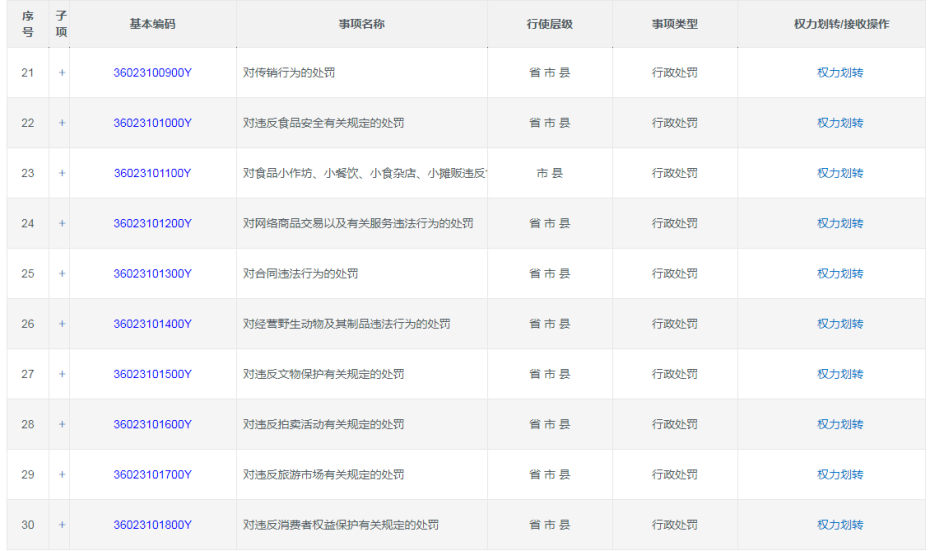Toggle plus expander in row 30
The image size is (930, 551).
click(62, 525)
